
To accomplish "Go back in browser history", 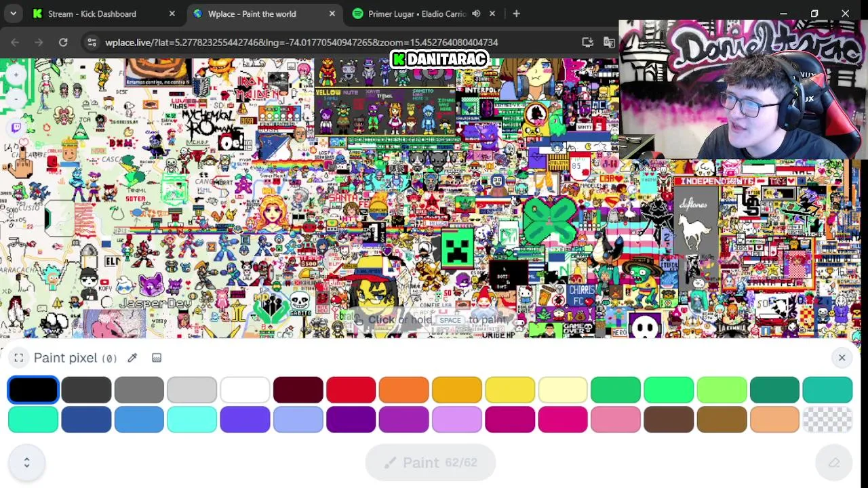I will 15,42.
